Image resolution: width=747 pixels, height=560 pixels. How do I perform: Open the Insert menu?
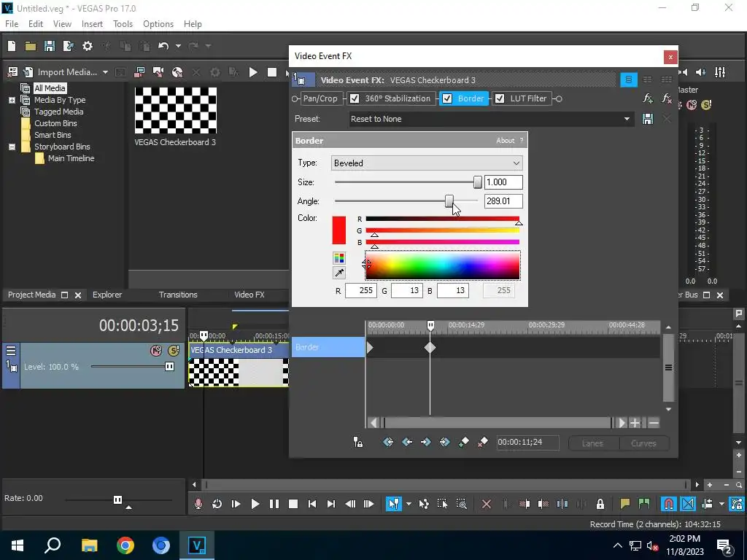(92, 24)
